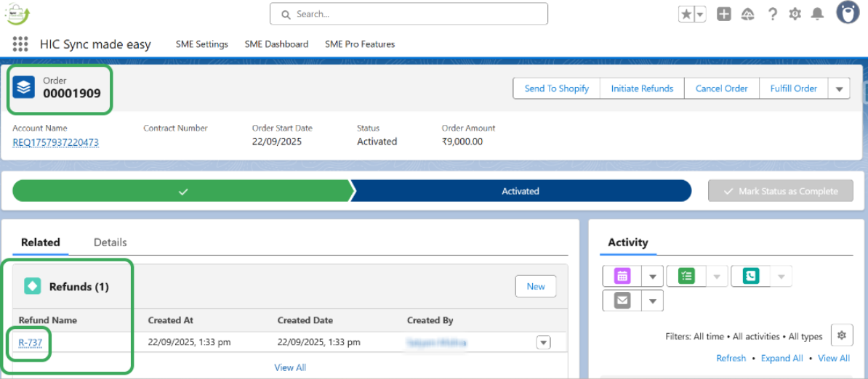Open the App Launcher grid icon
The image size is (868, 379).
tap(20, 44)
